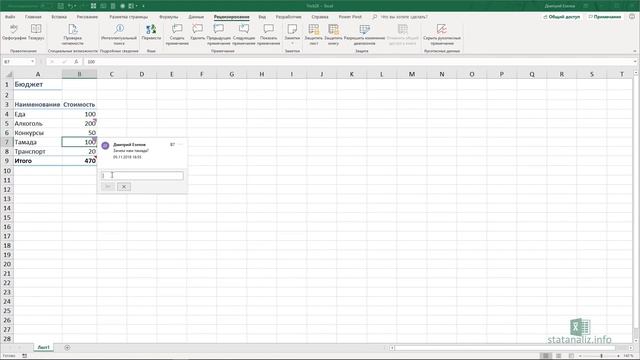Cancel the comment reply with X button
Screen dimensions: 640x360
(x=124, y=187)
